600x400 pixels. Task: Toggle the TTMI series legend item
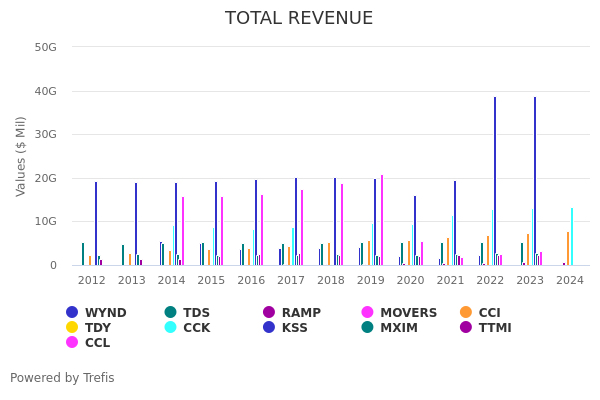pyautogui.click(x=467, y=328)
